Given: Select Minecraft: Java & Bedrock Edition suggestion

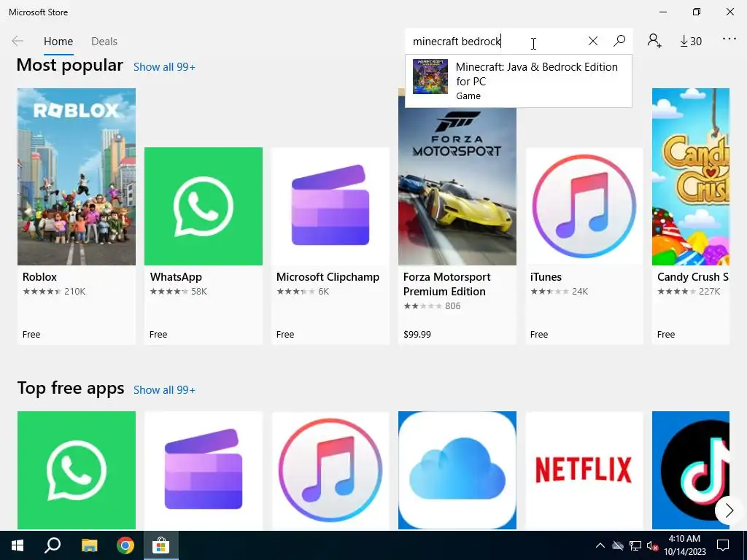Looking at the screenshot, I should coord(519,80).
